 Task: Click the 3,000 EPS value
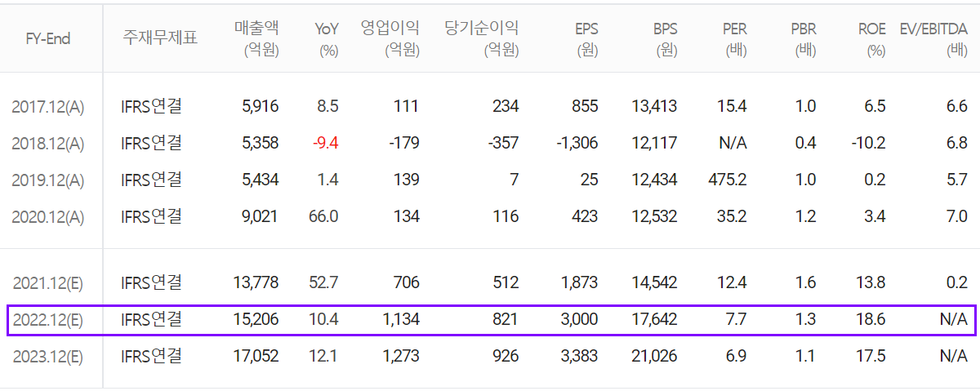(x=580, y=319)
